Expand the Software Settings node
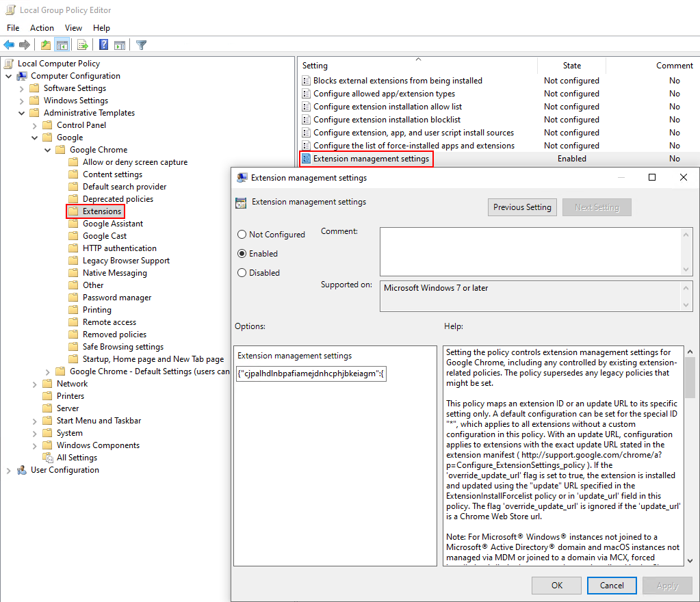 click(21, 88)
